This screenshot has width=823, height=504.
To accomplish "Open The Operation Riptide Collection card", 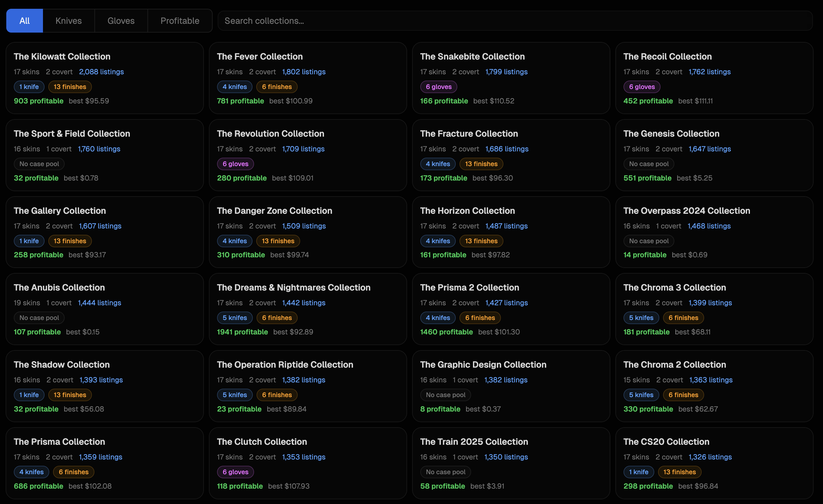I will (285, 365).
